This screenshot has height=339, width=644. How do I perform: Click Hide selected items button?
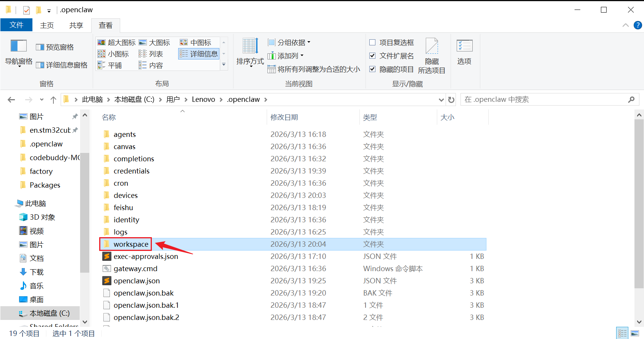pos(432,56)
